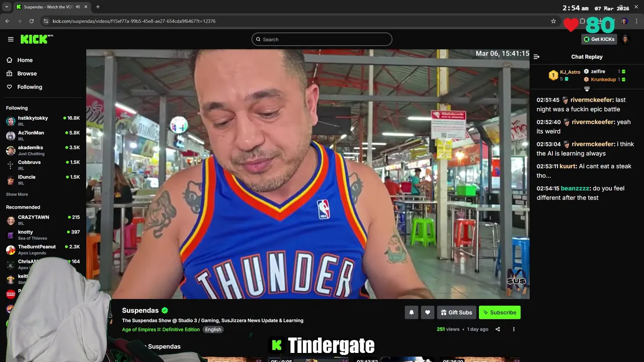The height and width of the screenshot is (362, 644).
Task: Click the video player
Action: coord(307,174)
